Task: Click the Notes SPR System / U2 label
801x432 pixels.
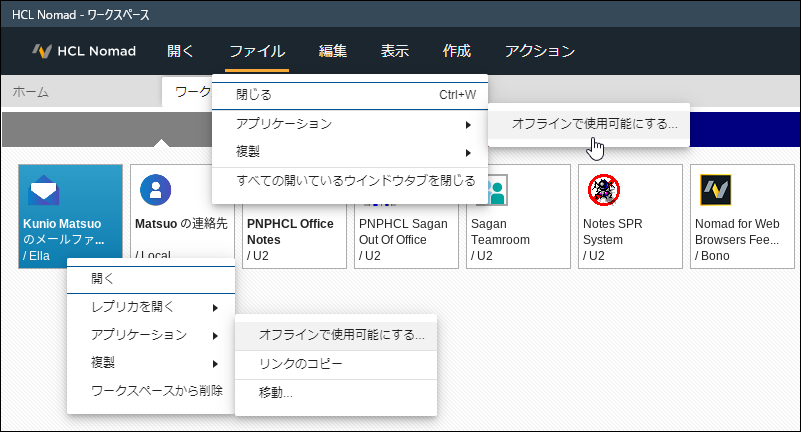Action: pyautogui.click(x=612, y=239)
